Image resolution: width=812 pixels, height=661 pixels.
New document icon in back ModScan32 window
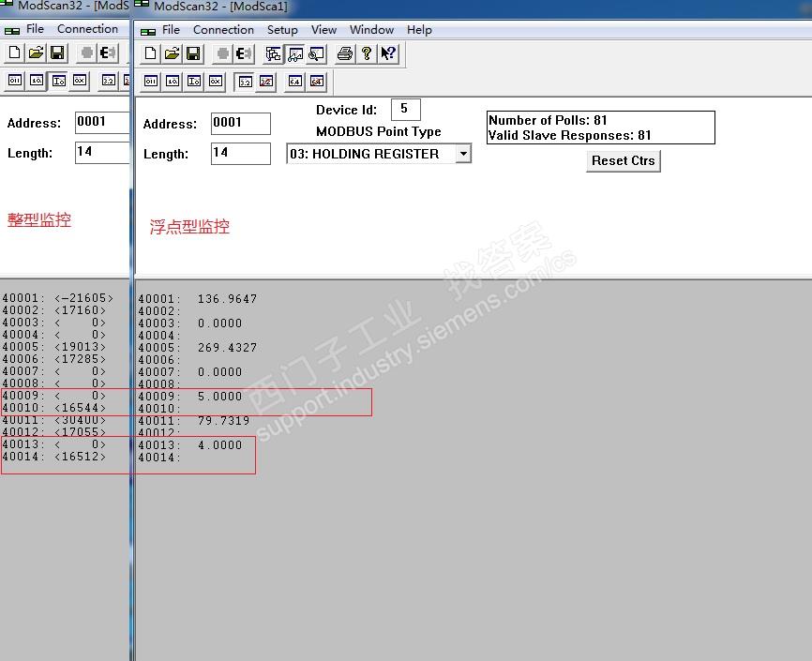[x=15, y=53]
